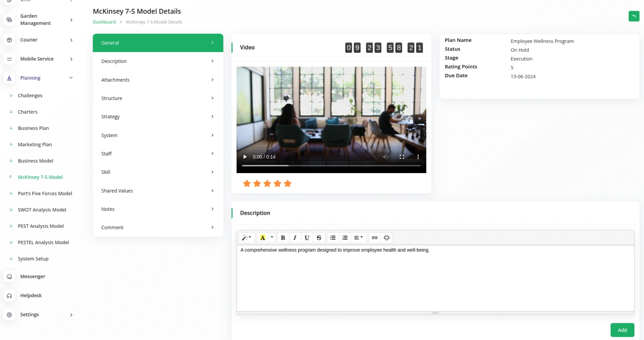This screenshot has height=340, width=644.
Task: Select the McKinsey 7-S Model sidebar item
Action: click(40, 177)
